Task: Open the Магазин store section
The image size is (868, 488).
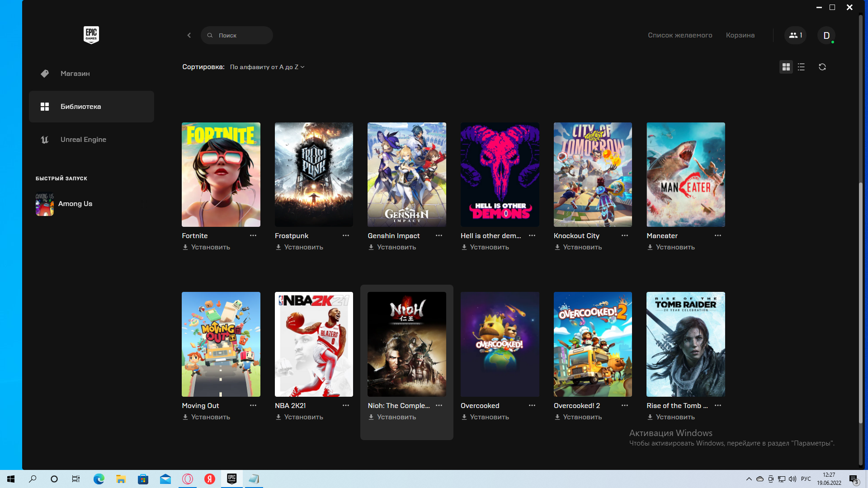Action: pos(91,74)
